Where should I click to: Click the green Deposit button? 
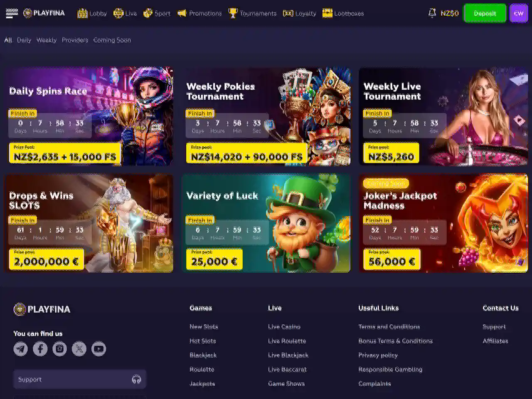click(x=485, y=13)
